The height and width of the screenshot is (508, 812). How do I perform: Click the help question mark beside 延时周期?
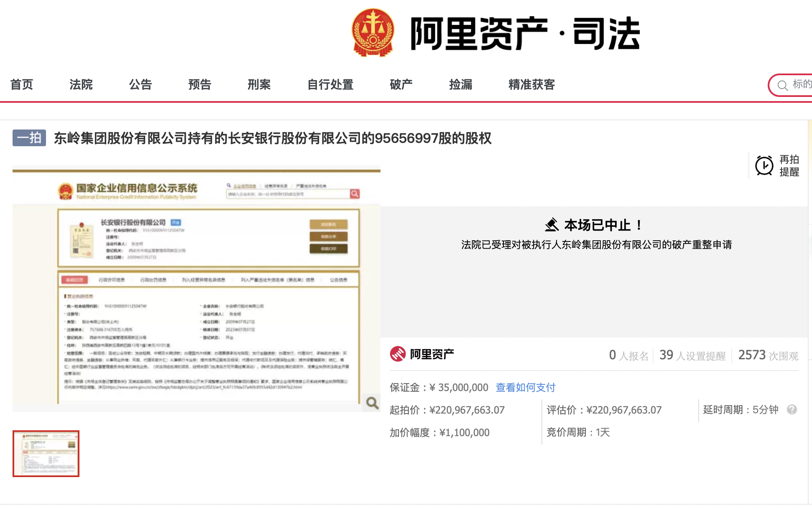(792, 409)
